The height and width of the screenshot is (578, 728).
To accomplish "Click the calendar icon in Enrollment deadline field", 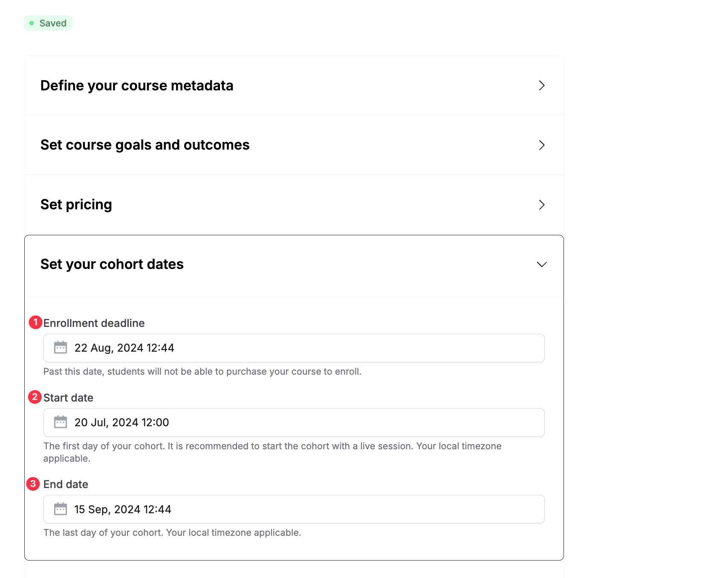I will click(61, 347).
